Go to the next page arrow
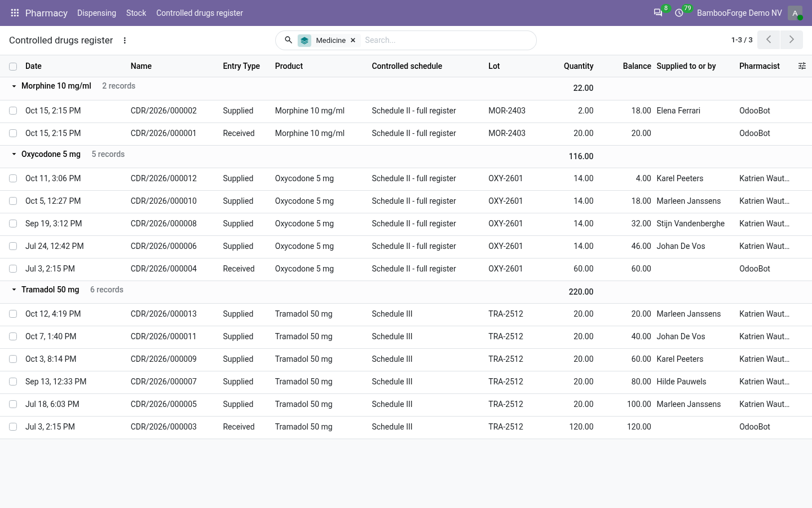This screenshot has height=508, width=812. click(x=792, y=40)
